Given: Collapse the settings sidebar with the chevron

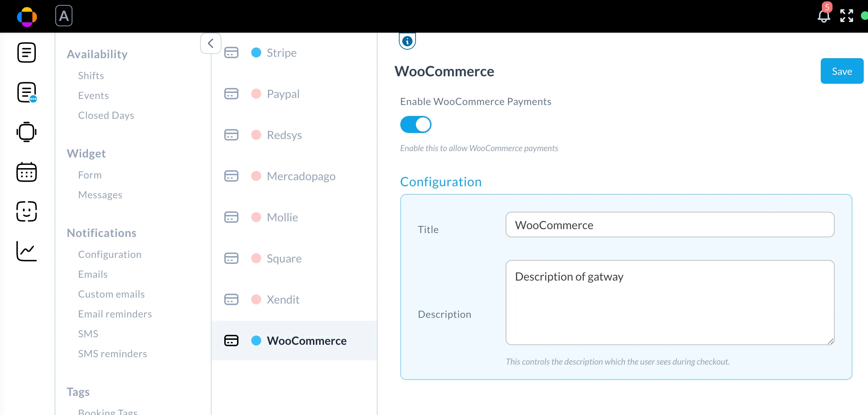Looking at the screenshot, I should [211, 43].
